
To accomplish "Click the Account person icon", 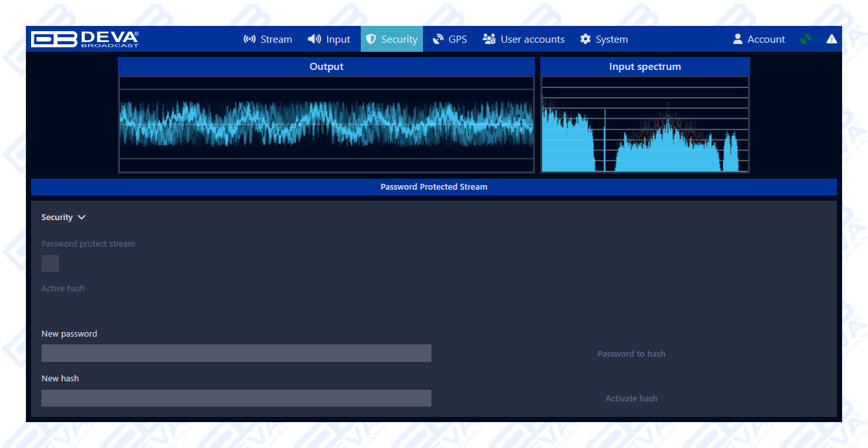I will [x=737, y=39].
